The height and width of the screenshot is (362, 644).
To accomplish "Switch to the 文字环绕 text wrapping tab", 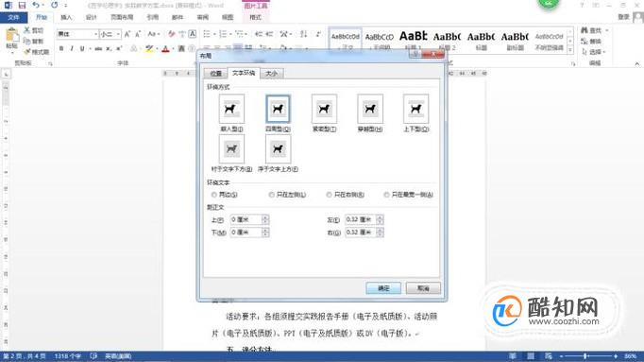I will [244, 73].
